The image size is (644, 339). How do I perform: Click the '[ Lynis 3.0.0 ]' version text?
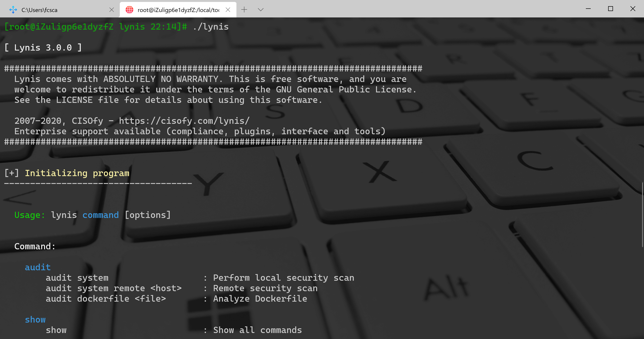tap(43, 47)
